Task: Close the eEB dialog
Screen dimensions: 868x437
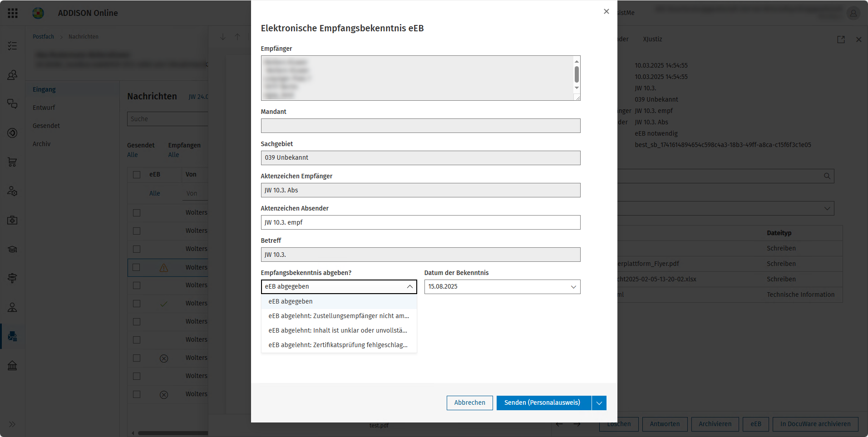Action: [x=606, y=11]
